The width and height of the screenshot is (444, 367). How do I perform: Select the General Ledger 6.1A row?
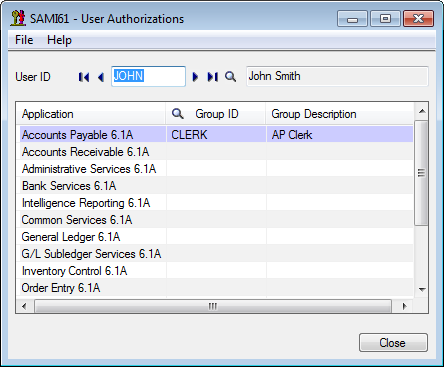(x=216, y=237)
